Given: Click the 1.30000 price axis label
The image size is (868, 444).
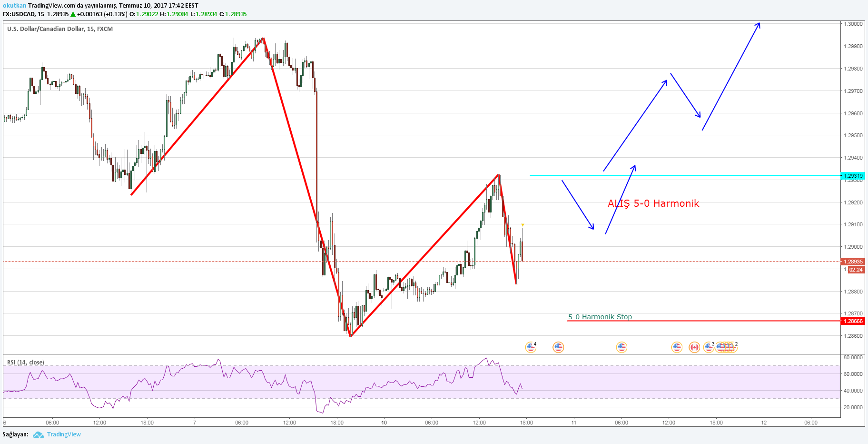Looking at the screenshot, I should [854, 24].
